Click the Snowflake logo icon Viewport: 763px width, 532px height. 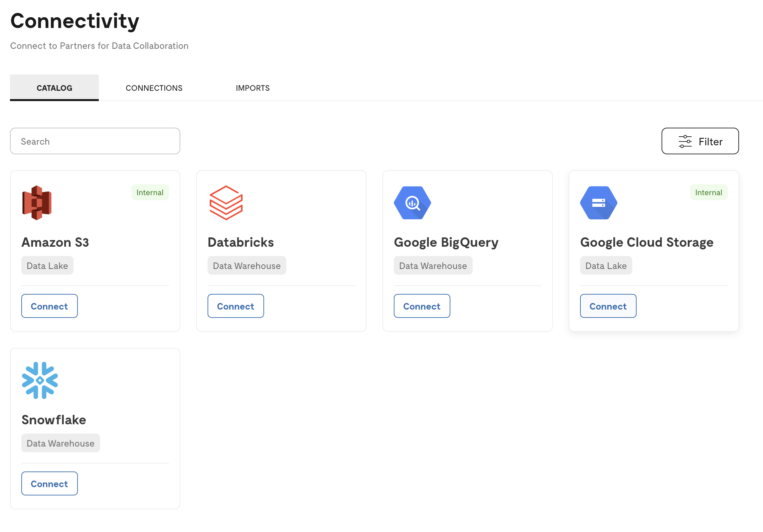[40, 380]
